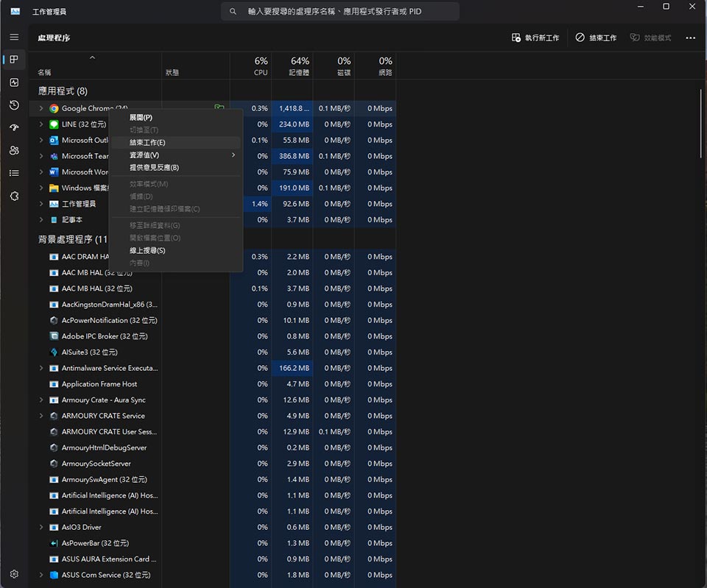Select the Application Frame Host row
Viewport: 707px width, 588px height.
point(213,384)
